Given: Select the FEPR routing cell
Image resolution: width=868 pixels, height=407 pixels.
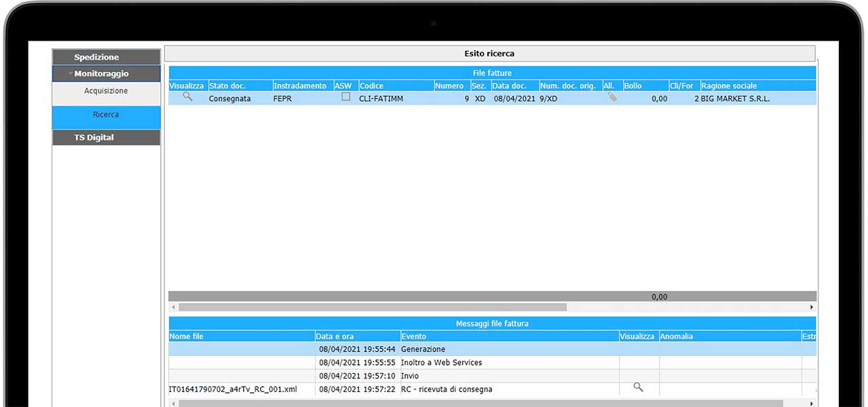Looking at the screenshot, I should [x=282, y=98].
